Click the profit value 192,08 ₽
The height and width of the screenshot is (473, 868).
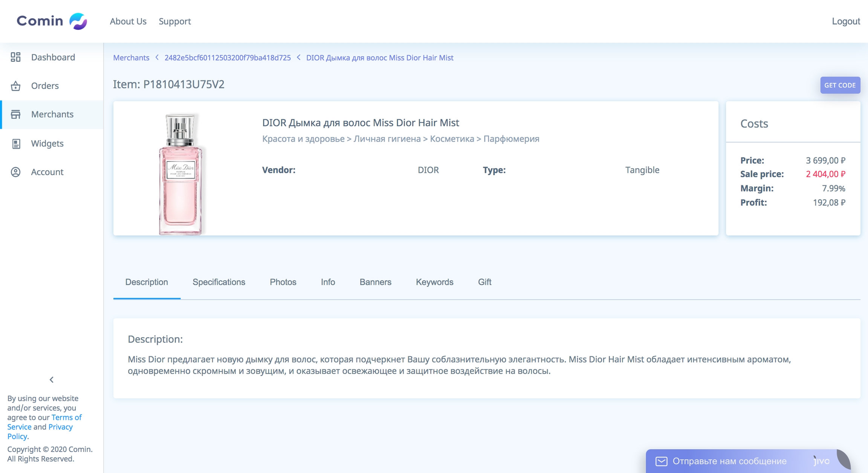829,203
